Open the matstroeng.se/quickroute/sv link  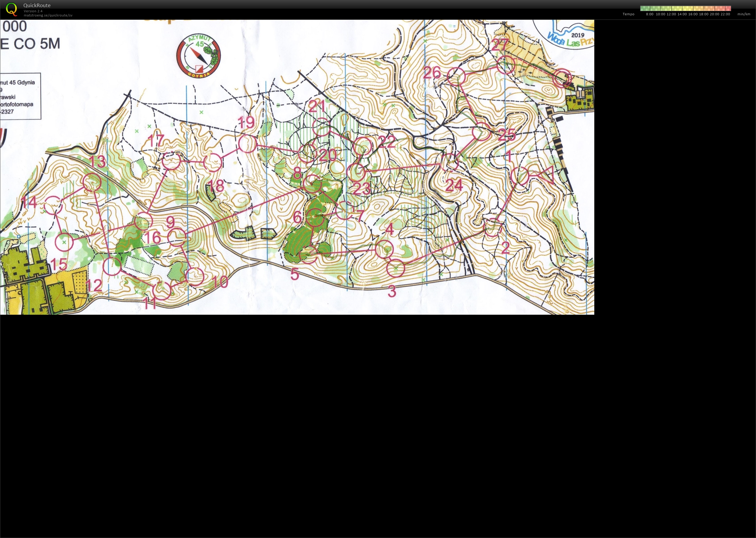(48, 15)
